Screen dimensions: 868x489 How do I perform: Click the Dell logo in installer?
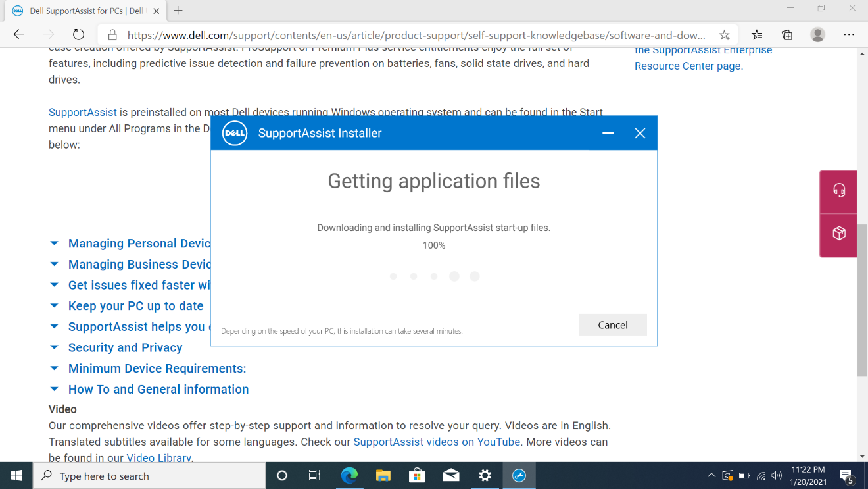point(235,133)
